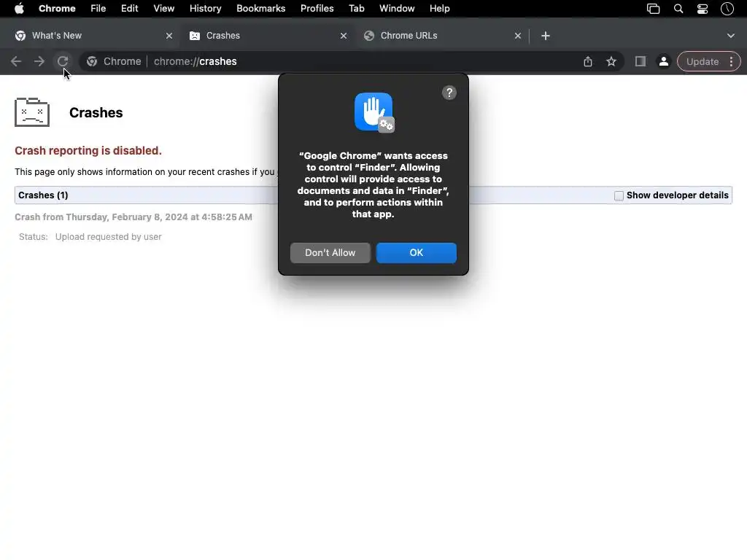
Task: Open the Profiles menu
Action: pyautogui.click(x=317, y=9)
